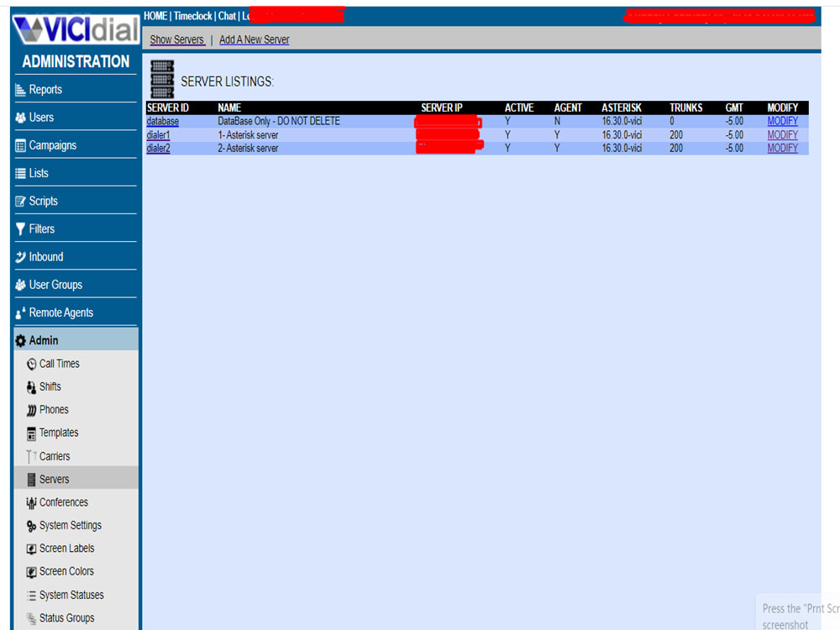Switch to the Timeclock page
This screenshot has height=630, width=840.
point(192,15)
